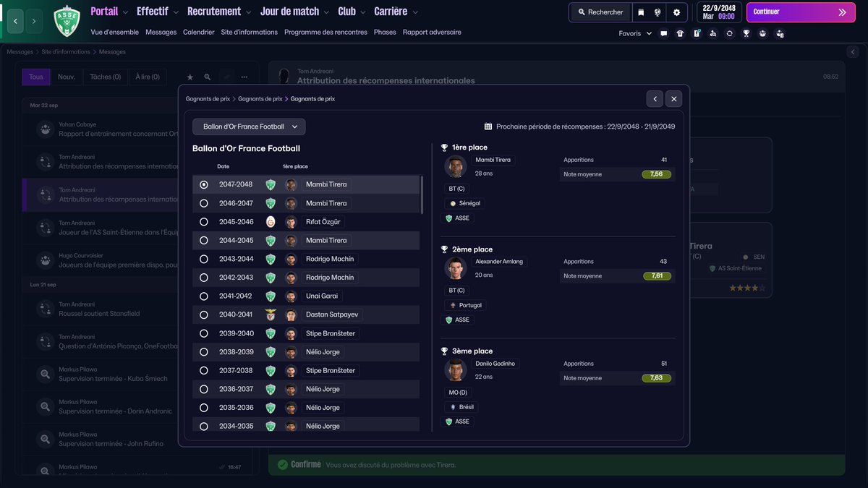868x488 pixels.
Task: Click the trophy favorite icon
Action: [x=746, y=33]
